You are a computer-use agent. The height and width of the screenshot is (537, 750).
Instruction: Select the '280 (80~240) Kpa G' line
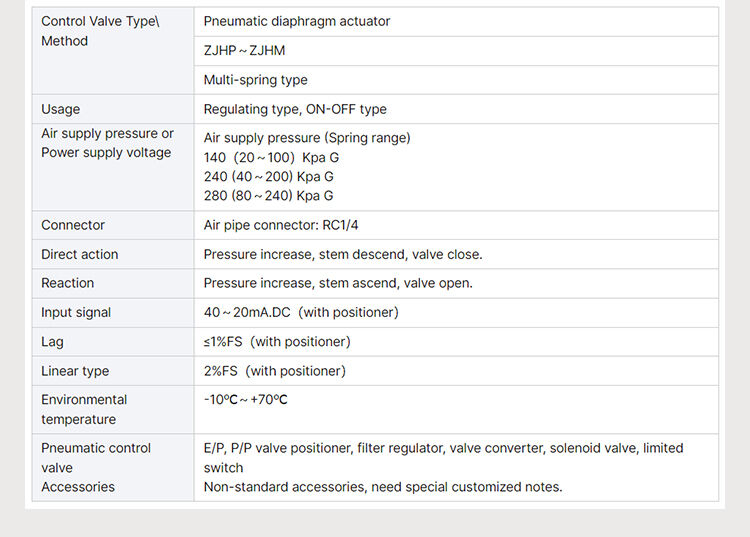269,196
